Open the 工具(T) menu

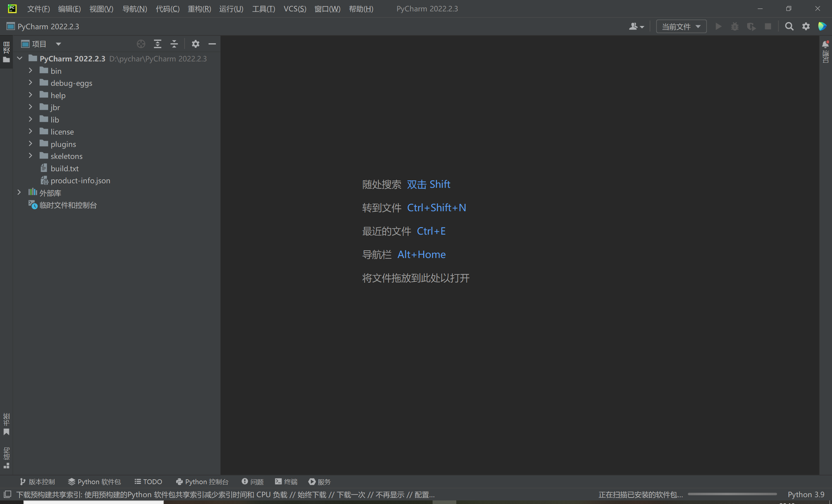tap(263, 9)
